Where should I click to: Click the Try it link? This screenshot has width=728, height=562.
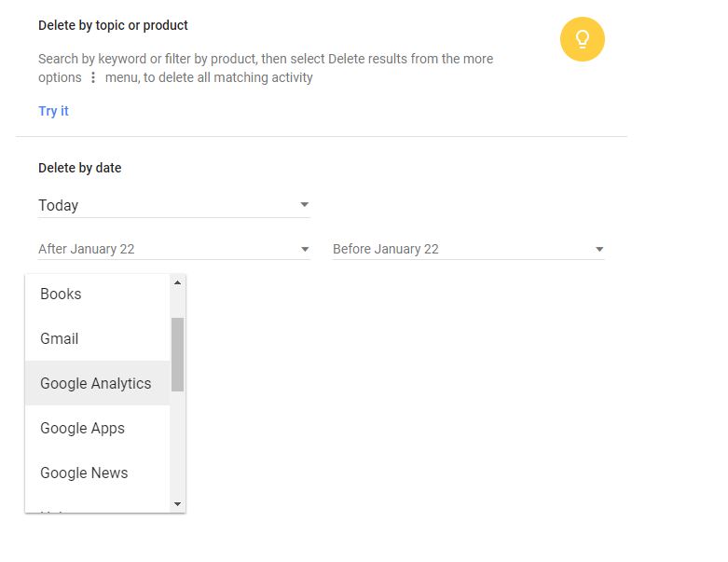point(53,111)
